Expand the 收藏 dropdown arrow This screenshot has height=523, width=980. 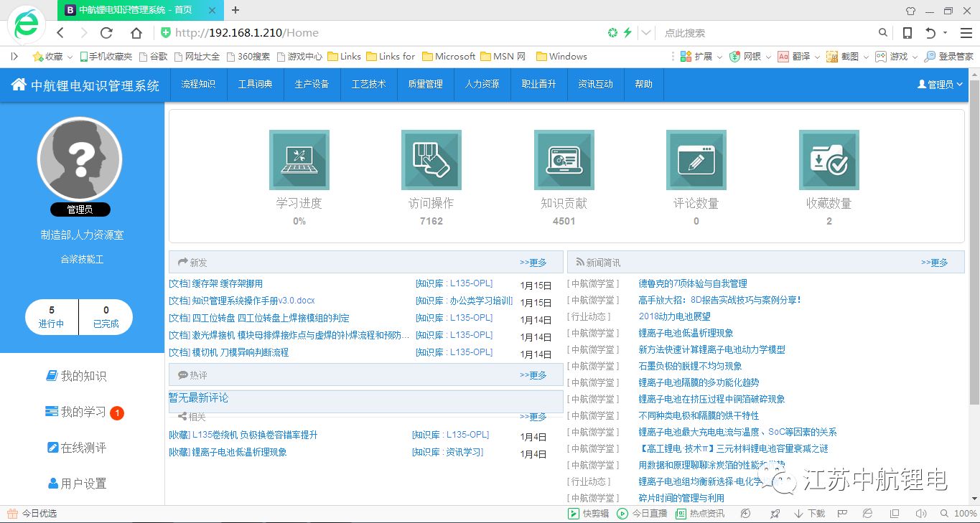(x=70, y=57)
